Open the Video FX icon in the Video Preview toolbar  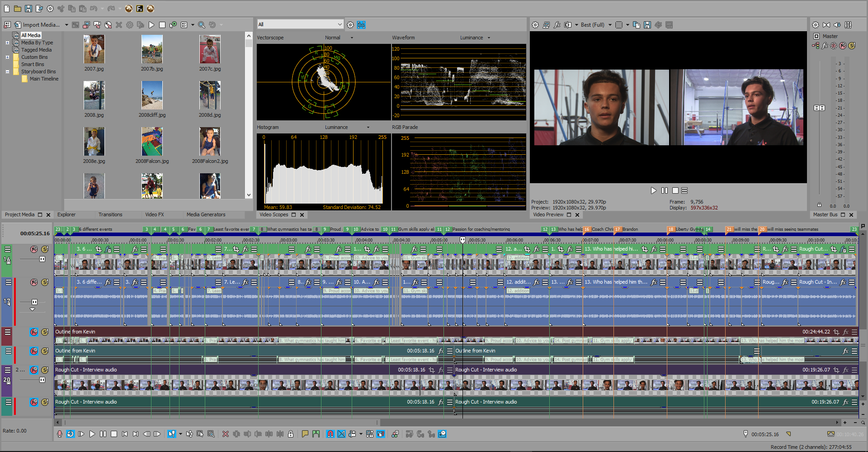557,25
